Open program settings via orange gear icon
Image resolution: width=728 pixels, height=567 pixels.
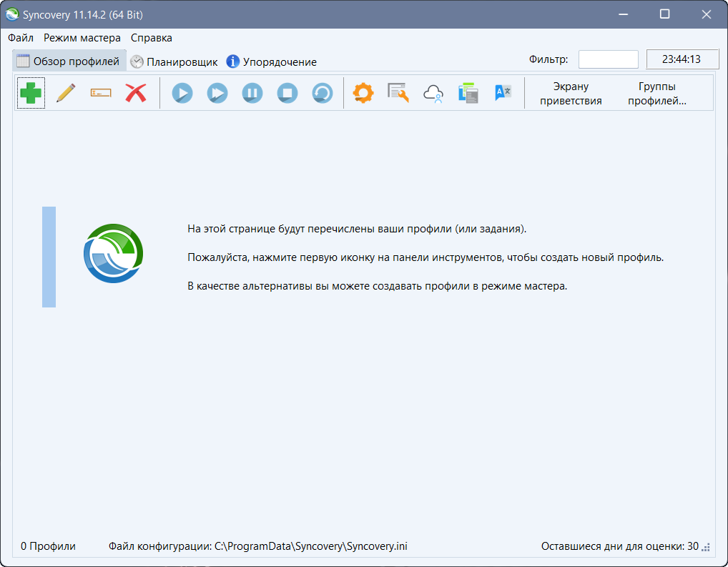[363, 93]
